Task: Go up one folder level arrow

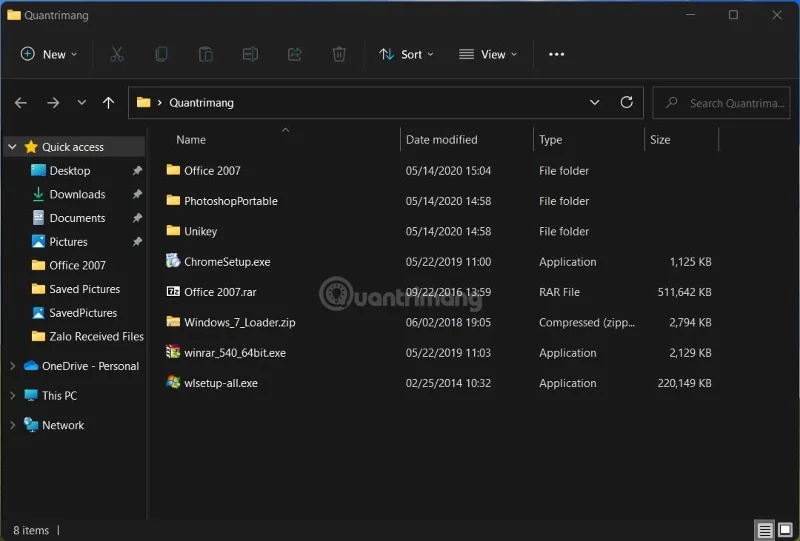Action: click(x=108, y=103)
